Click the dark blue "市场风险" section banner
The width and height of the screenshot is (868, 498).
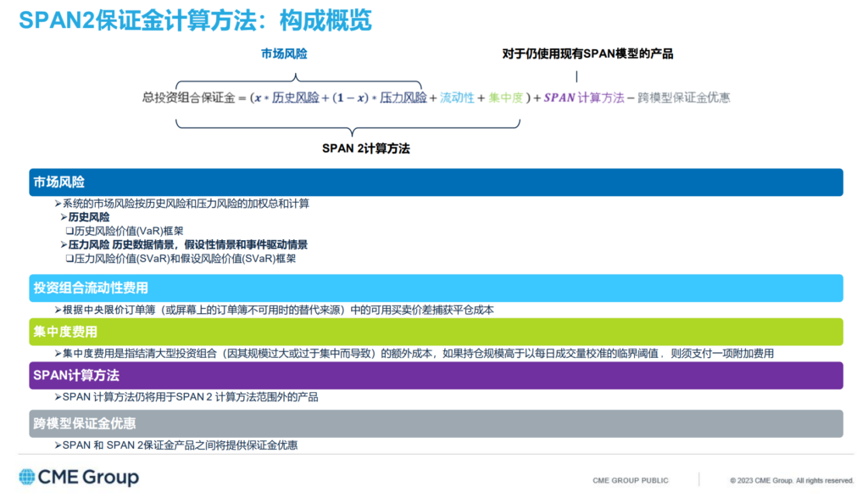coord(437,182)
